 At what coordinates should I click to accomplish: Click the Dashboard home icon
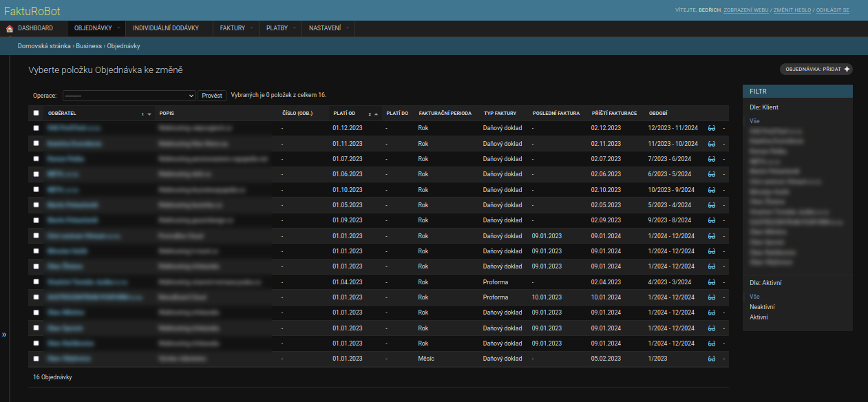pos(10,28)
